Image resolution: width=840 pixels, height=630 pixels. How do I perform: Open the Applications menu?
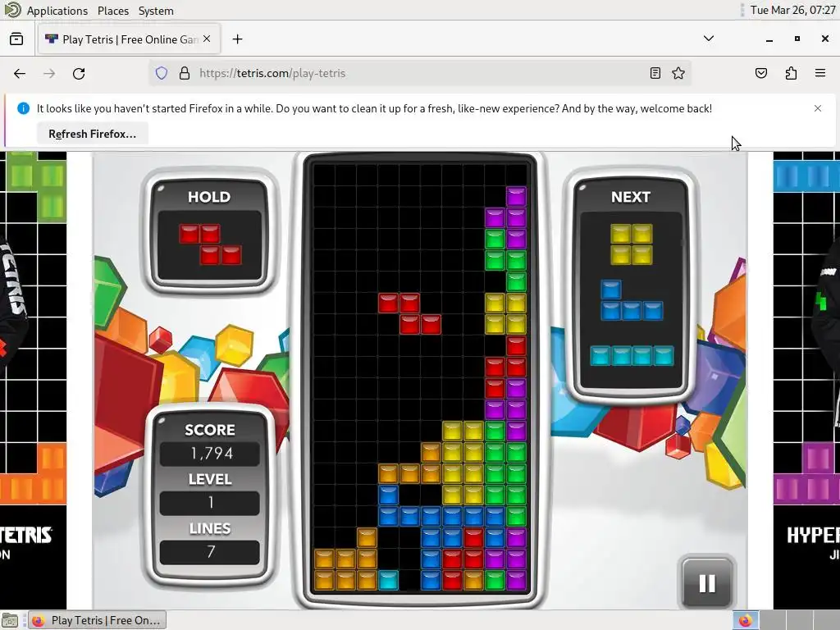coord(57,11)
